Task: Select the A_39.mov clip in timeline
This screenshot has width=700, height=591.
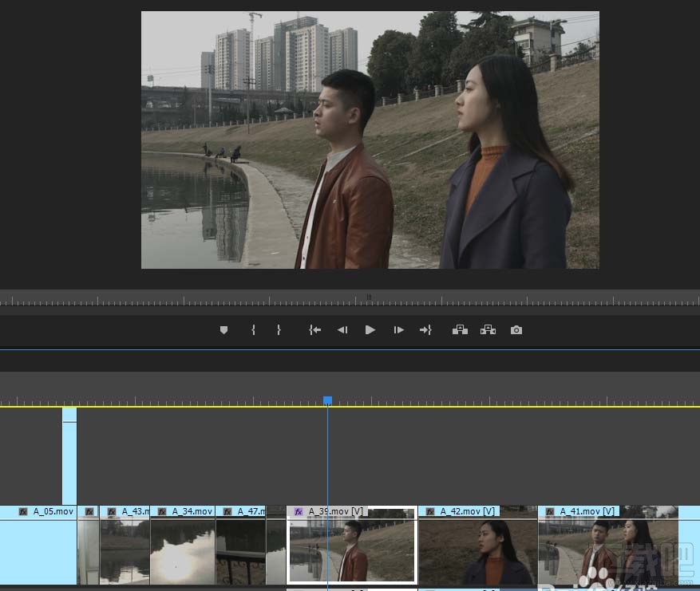Action: pyautogui.click(x=351, y=550)
